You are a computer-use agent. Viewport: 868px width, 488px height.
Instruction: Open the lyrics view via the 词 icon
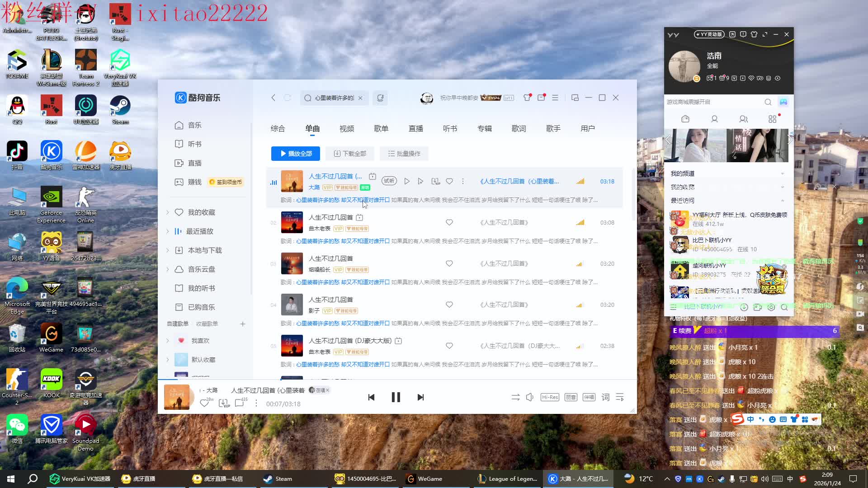(605, 397)
